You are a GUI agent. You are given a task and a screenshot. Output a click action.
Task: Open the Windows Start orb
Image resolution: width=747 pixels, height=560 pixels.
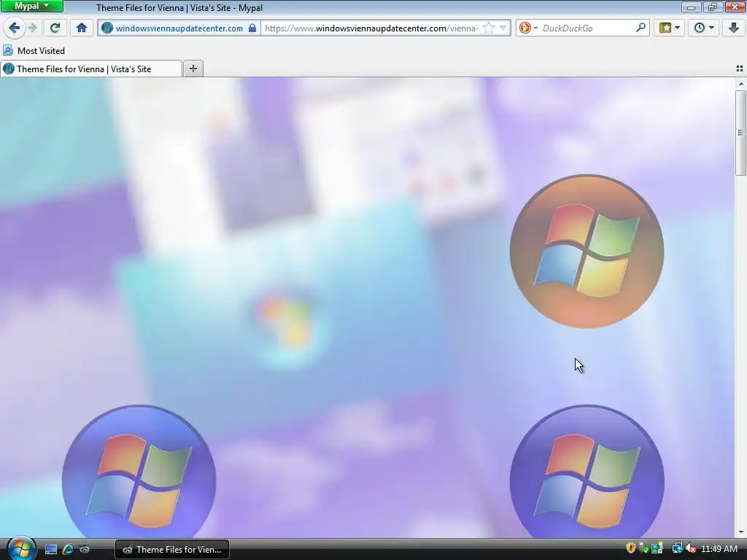(x=21, y=548)
